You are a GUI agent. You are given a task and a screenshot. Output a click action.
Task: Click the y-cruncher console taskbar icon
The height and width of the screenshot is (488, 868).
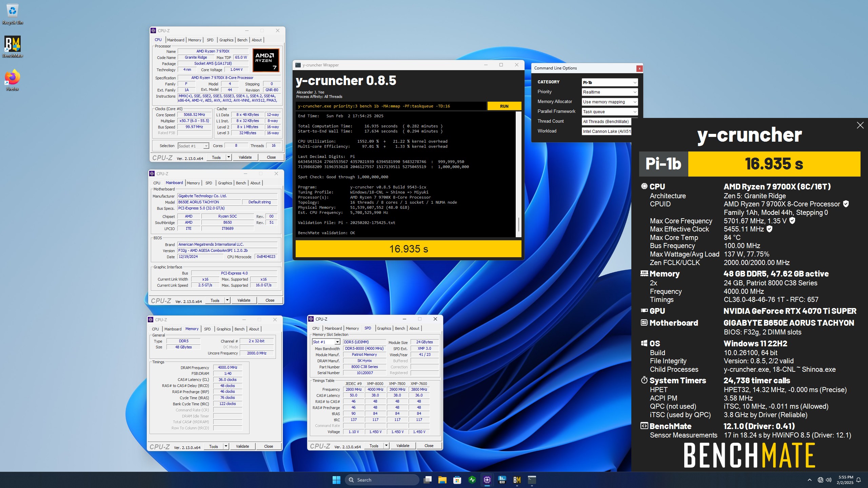click(x=532, y=480)
